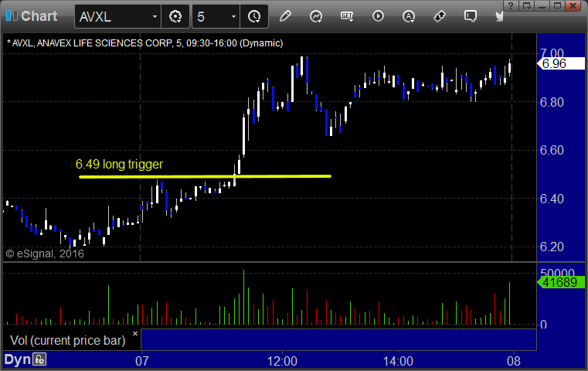Click the 14:00 time axis label
The image size is (588, 371).
[x=398, y=361]
